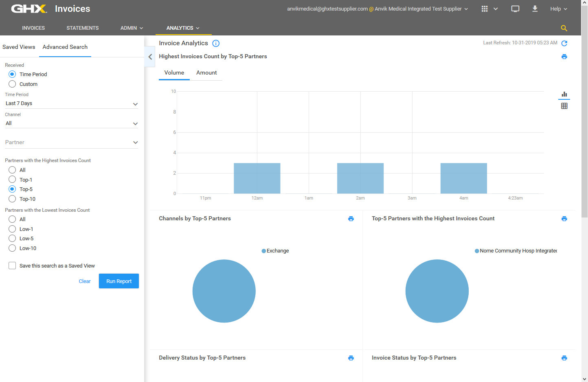Image resolution: width=588 pixels, height=382 pixels.
Task: Click the Channels pie chart circle
Action: 224,291
